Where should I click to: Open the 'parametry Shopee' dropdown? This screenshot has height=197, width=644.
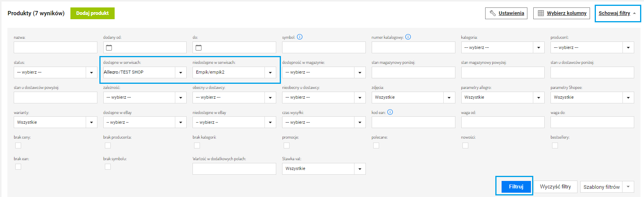[628, 98]
